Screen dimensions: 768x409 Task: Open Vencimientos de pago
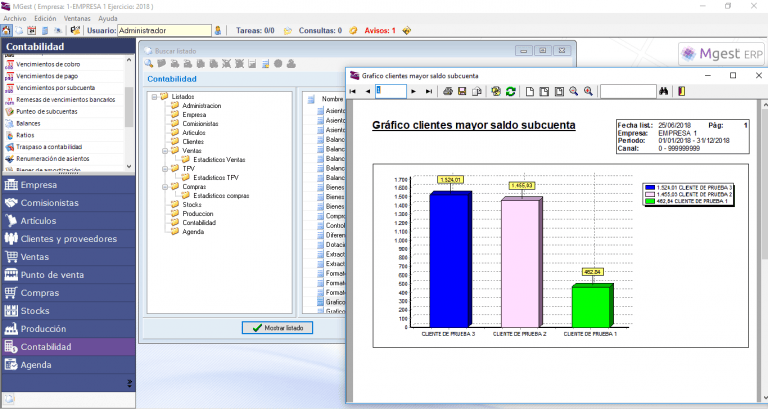coord(47,76)
